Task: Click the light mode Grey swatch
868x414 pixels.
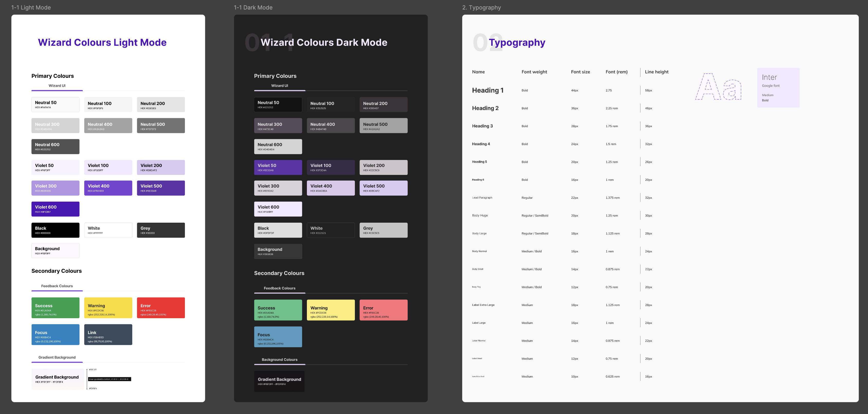Action: (x=161, y=230)
